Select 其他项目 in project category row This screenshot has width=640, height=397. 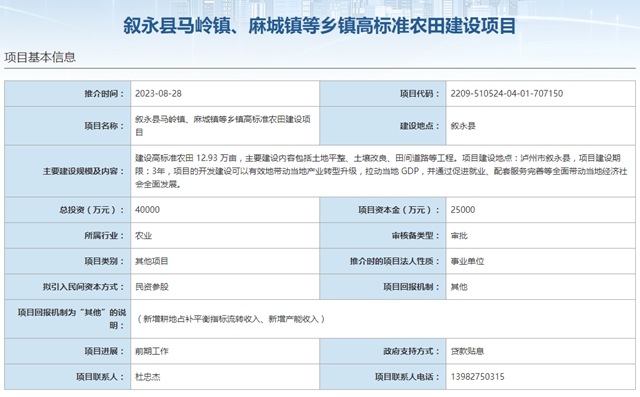[152, 261]
